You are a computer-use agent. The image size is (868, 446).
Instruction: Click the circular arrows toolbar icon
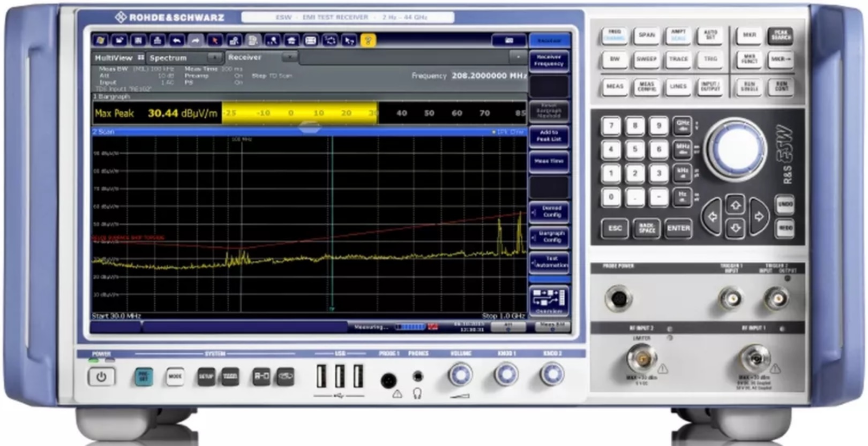[x=330, y=40]
